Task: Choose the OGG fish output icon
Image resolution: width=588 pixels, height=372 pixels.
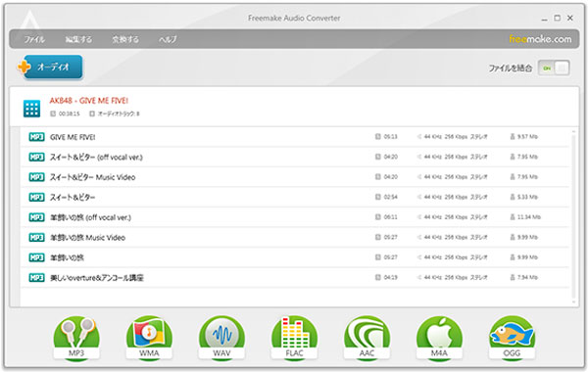Action: pyautogui.click(x=512, y=339)
